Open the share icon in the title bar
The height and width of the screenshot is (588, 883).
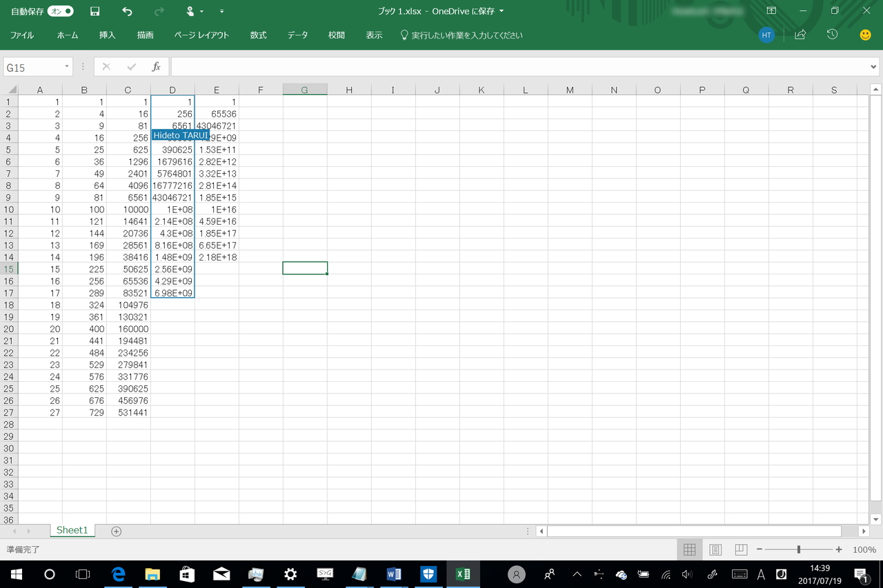[x=800, y=34]
